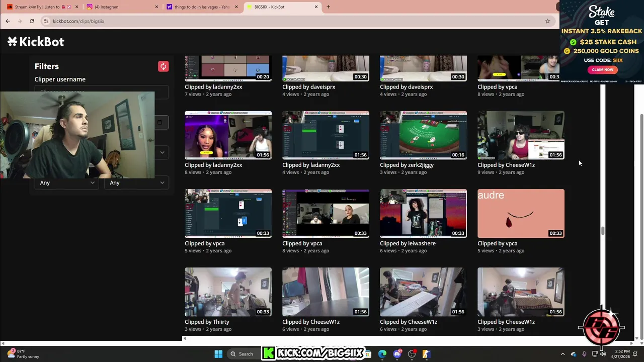Play the purple-lit woman clip thumbnail 01:56
Screen dimensions: 644x362
pos(228,135)
